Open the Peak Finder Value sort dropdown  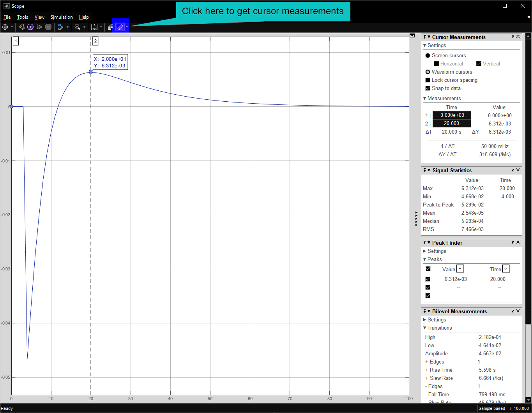460,269
